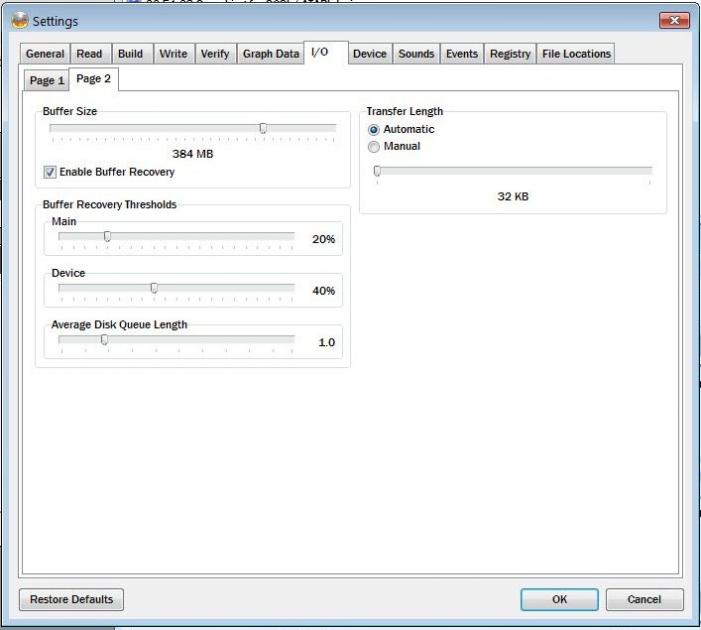Click the 32 KB transfer value
Screen dimensions: 701x630
[513, 196]
